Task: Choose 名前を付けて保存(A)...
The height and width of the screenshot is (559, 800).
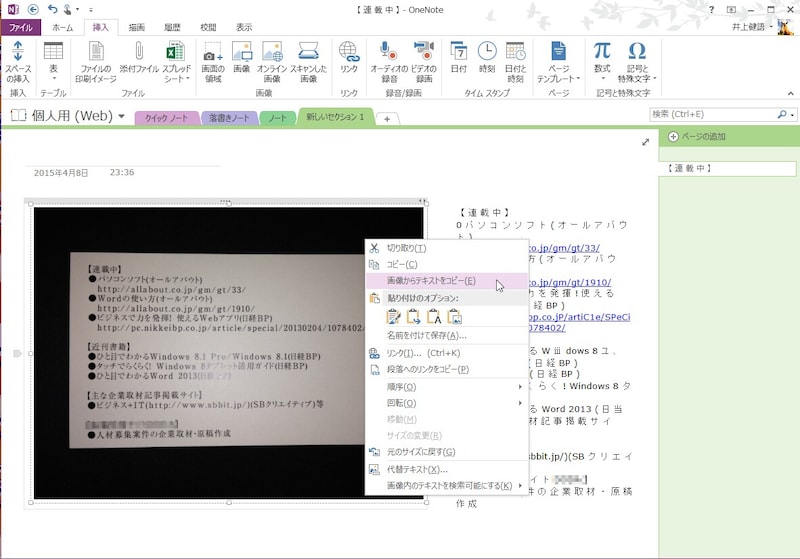Action: click(x=447, y=335)
